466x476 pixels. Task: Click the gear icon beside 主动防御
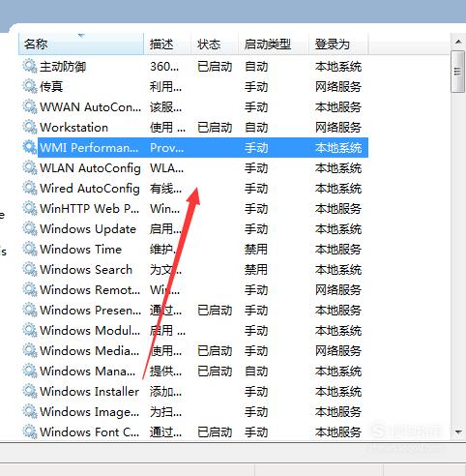click(30, 67)
